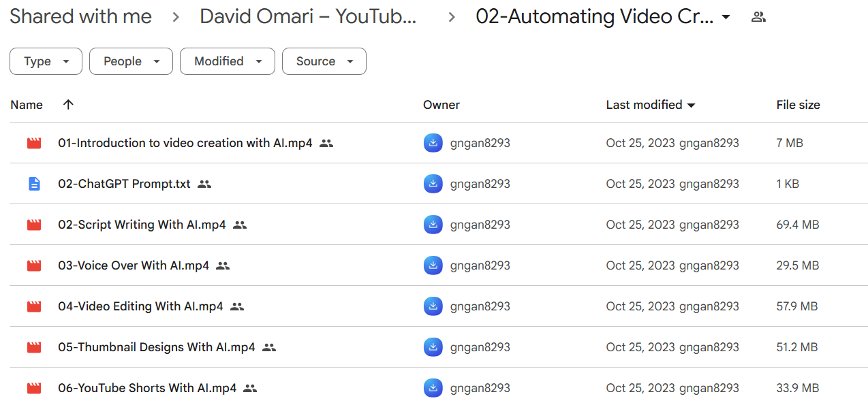This screenshot has height=405, width=868.
Task: Open the Modified filter dropdown
Action: click(228, 61)
